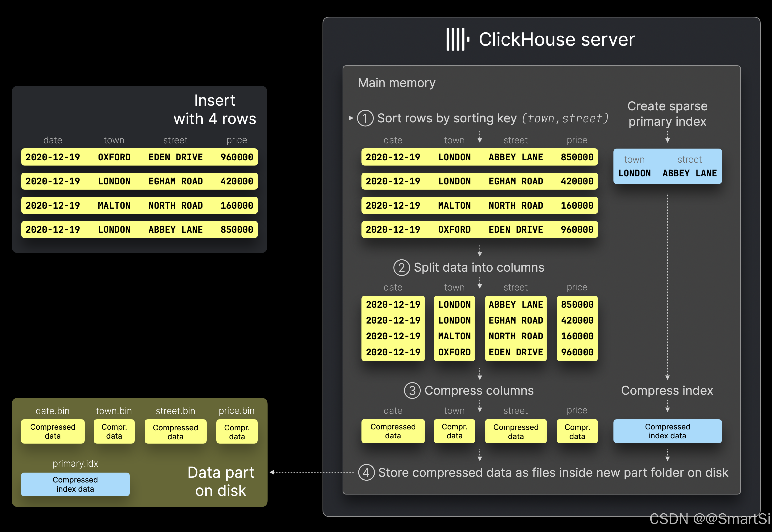
Task: Click the "town.bin" file label
Action: pyautogui.click(x=114, y=411)
